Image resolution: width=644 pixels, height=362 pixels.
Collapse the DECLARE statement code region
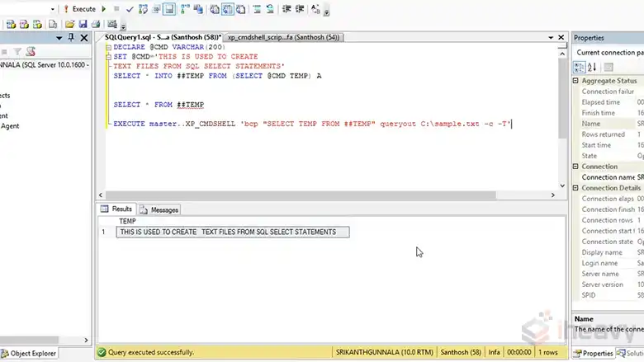108,48
